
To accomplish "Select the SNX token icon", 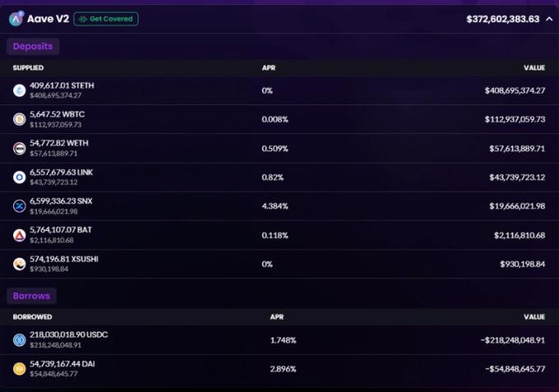I will click(19, 205).
